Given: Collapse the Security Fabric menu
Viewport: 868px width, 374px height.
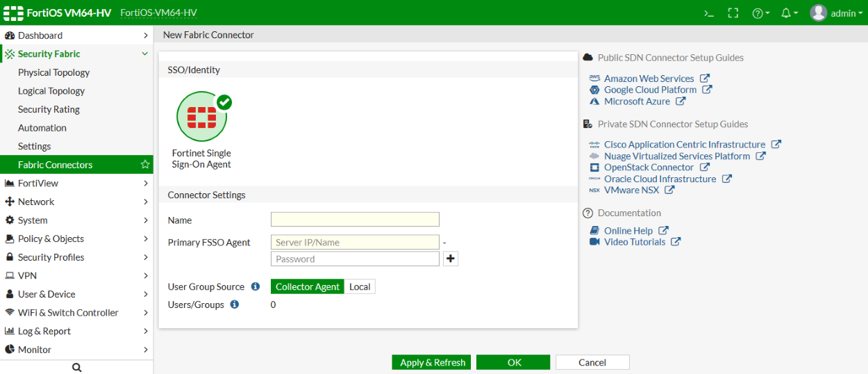Looking at the screenshot, I should 76,54.
